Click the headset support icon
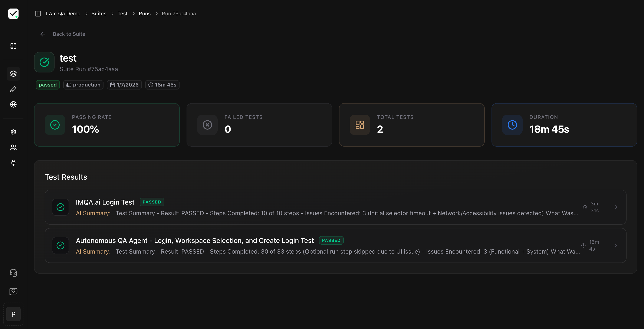The image size is (644, 329). pos(13,273)
